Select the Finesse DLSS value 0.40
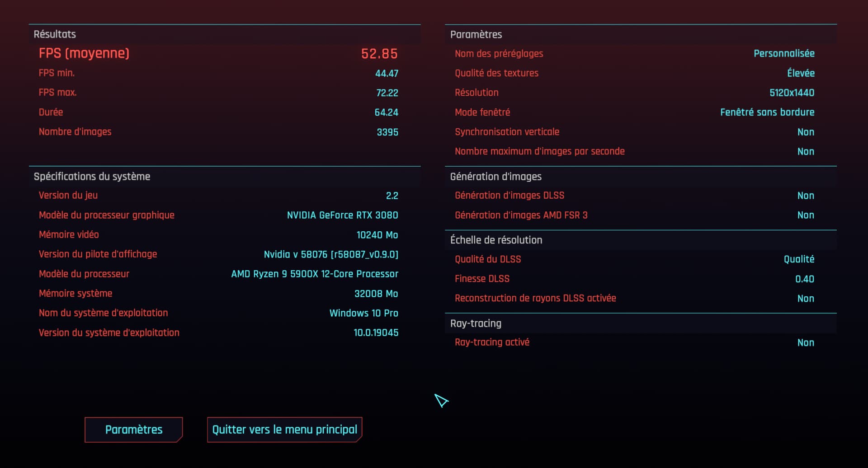The image size is (868, 468). tap(804, 279)
